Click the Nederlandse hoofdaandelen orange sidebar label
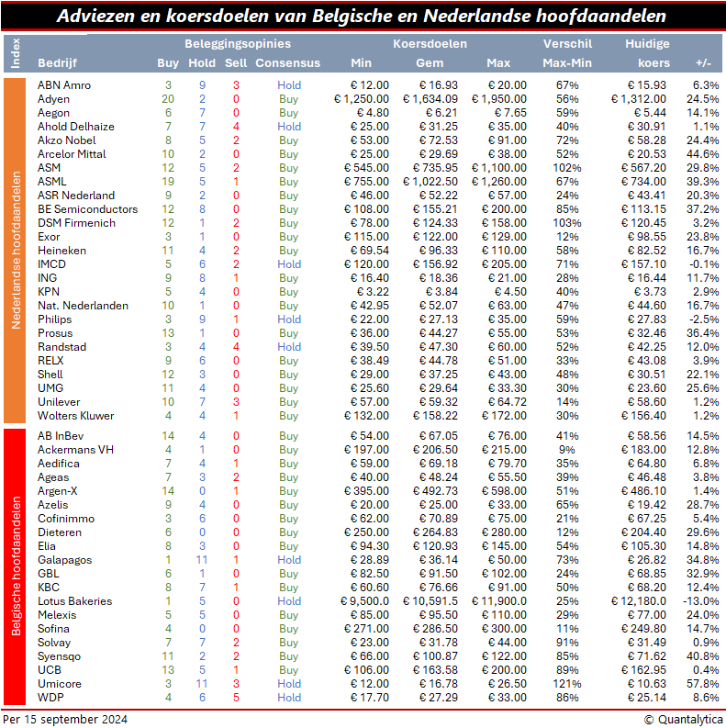The image size is (726, 728). coord(16,251)
